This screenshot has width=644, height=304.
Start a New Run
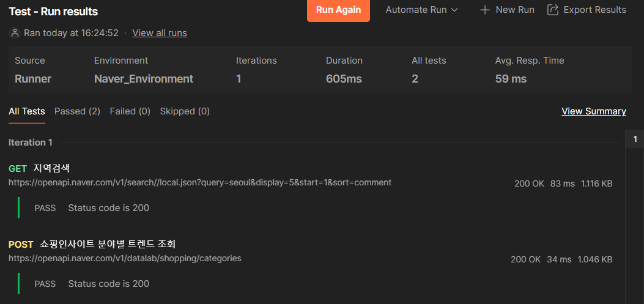point(507,10)
